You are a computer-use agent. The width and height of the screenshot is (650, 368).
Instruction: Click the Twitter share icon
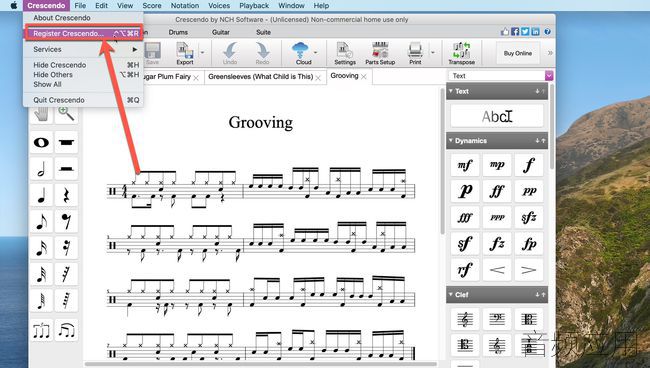click(525, 31)
